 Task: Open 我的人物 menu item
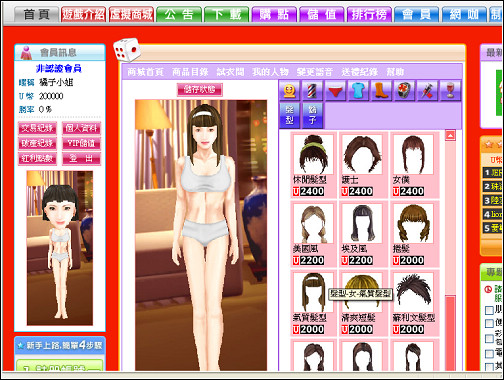(x=270, y=72)
